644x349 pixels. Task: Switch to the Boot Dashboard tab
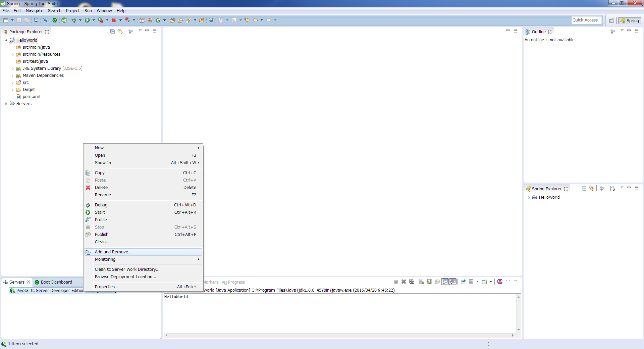[x=56, y=282]
